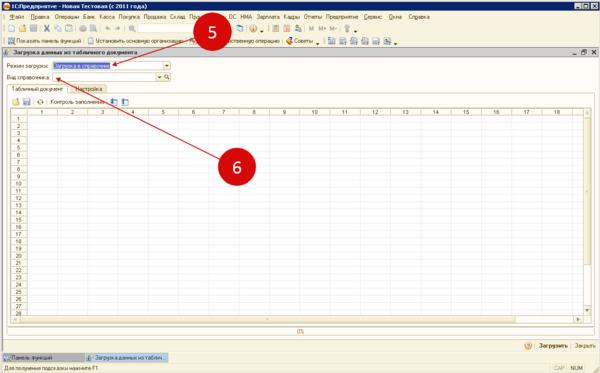Click the Undo arrow icon
The image size is (600, 373).
pyautogui.click(x=108, y=29)
